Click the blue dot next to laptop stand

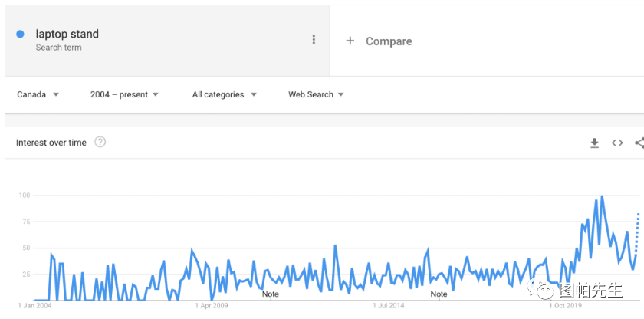(x=20, y=34)
